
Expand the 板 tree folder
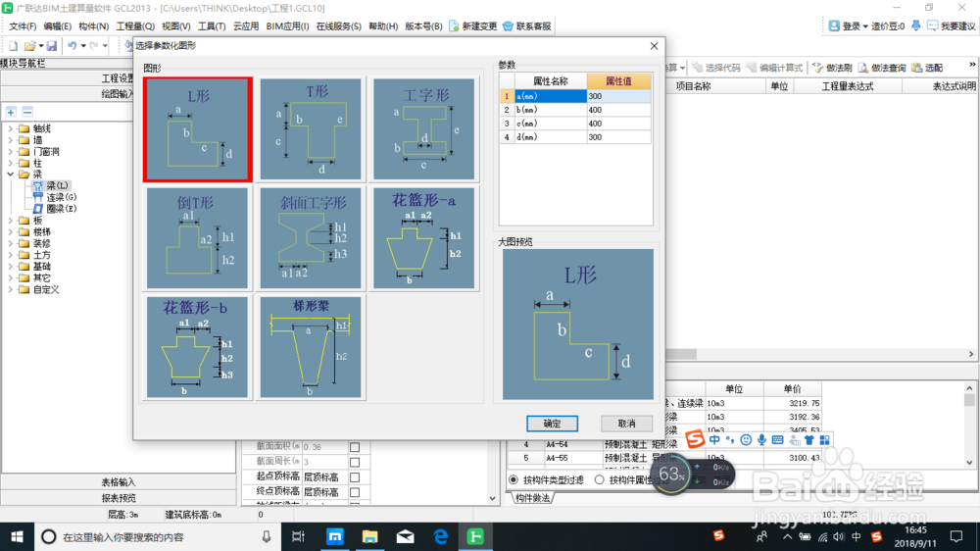(x=10, y=221)
